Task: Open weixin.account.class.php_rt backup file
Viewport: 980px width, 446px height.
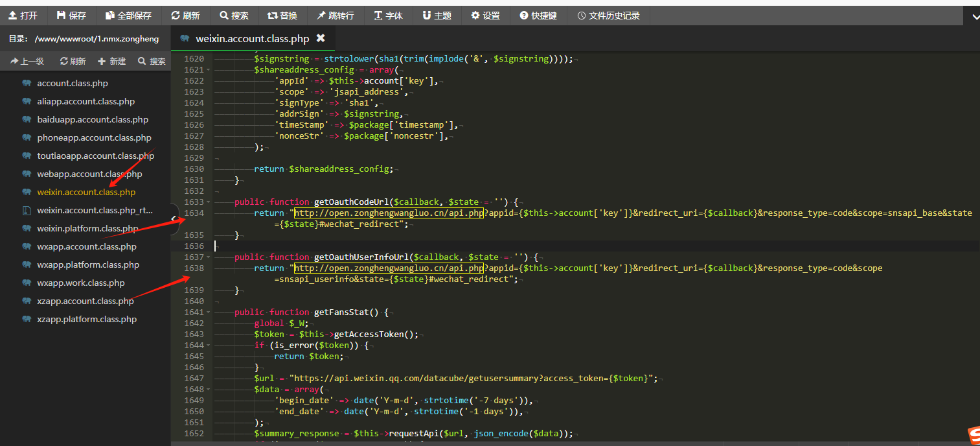Action: pos(95,210)
